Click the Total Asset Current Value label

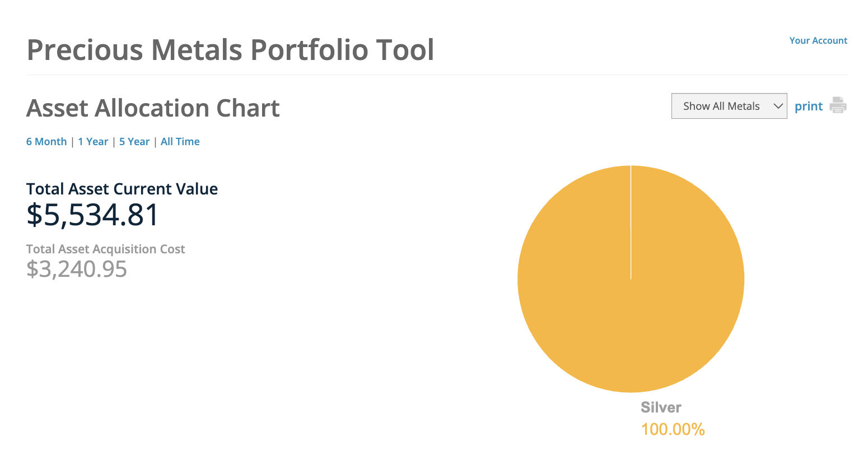click(x=122, y=189)
